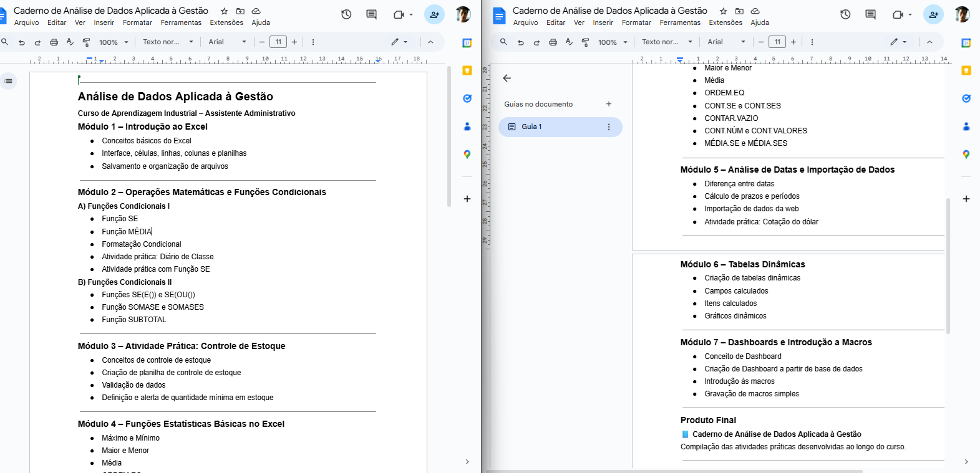The width and height of the screenshot is (980, 473).
Task: Open account avatar in left window
Action: click(x=463, y=14)
